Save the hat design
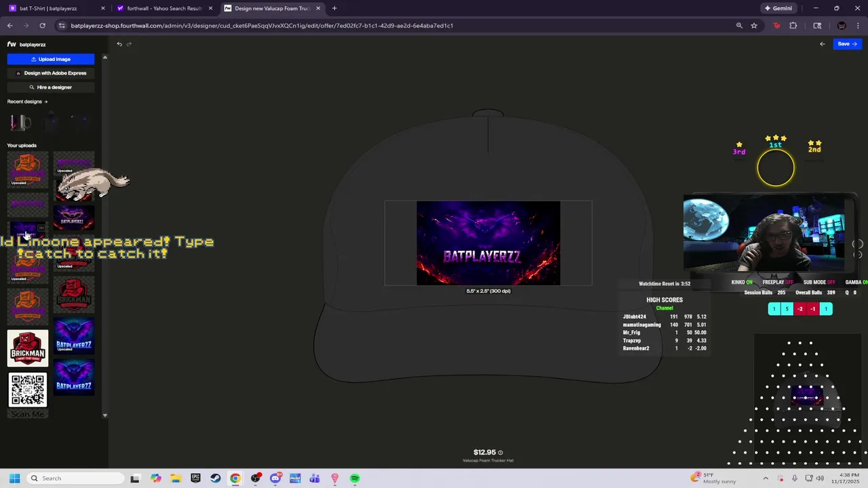Viewport: 868px width, 488px height. 847,44
